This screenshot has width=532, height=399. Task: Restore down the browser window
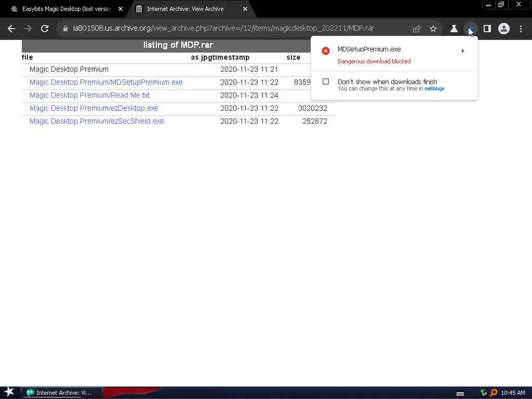pos(501,5)
